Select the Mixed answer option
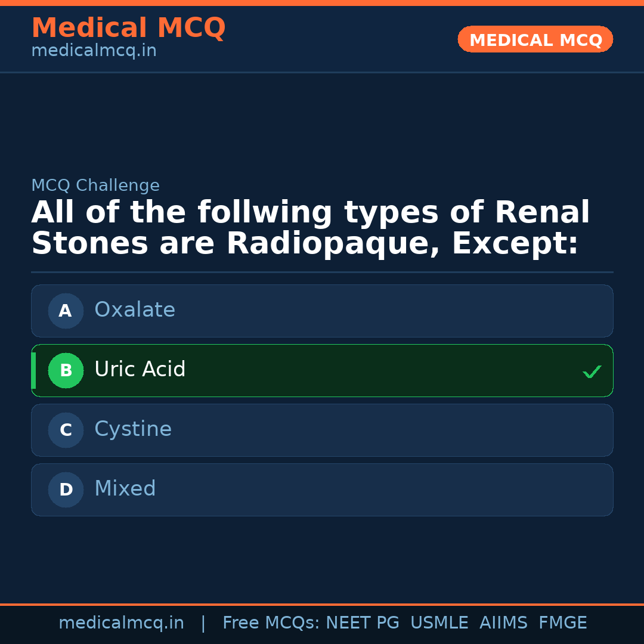This screenshot has width=644, height=644. 322,490
